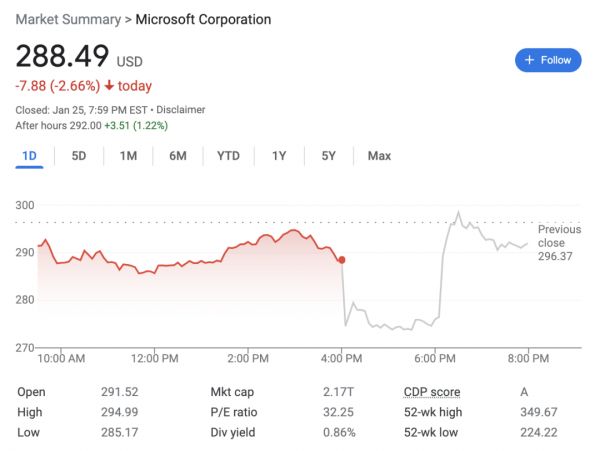The image size is (600, 451).
Task: Show the 1M price chart
Action: (x=128, y=156)
